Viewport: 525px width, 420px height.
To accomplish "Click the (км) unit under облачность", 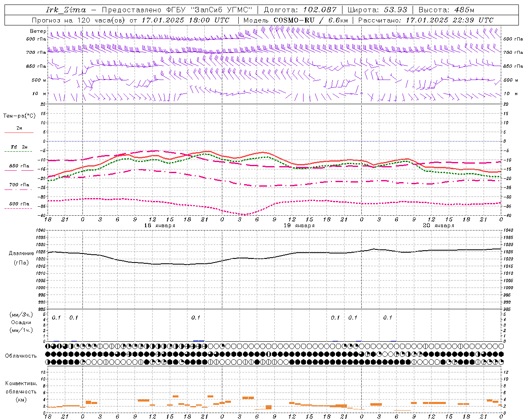I will [x=21, y=400].
